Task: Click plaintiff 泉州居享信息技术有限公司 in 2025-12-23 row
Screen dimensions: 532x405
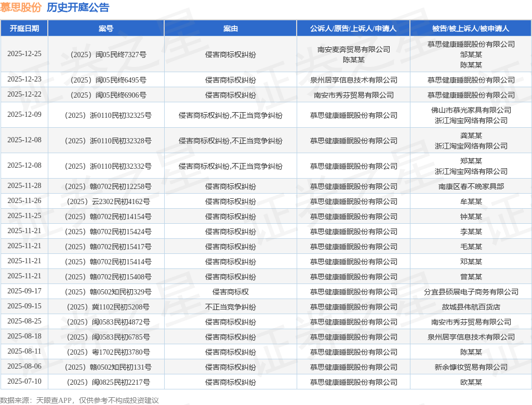Action: [x=353, y=80]
